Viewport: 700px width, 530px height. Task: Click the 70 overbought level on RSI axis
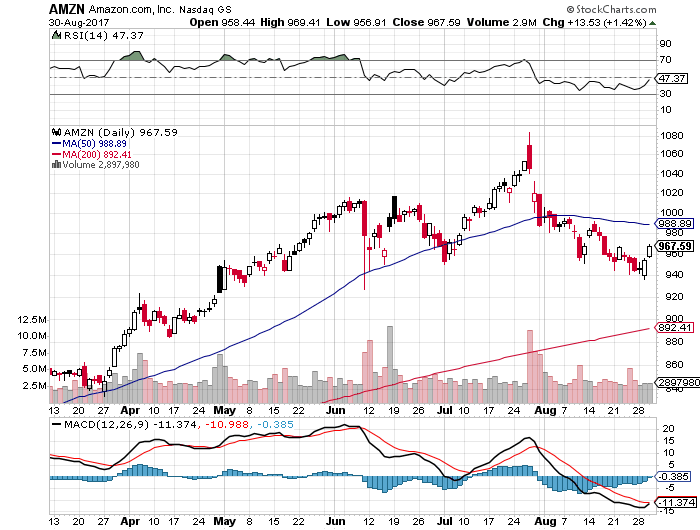pyautogui.click(x=665, y=60)
